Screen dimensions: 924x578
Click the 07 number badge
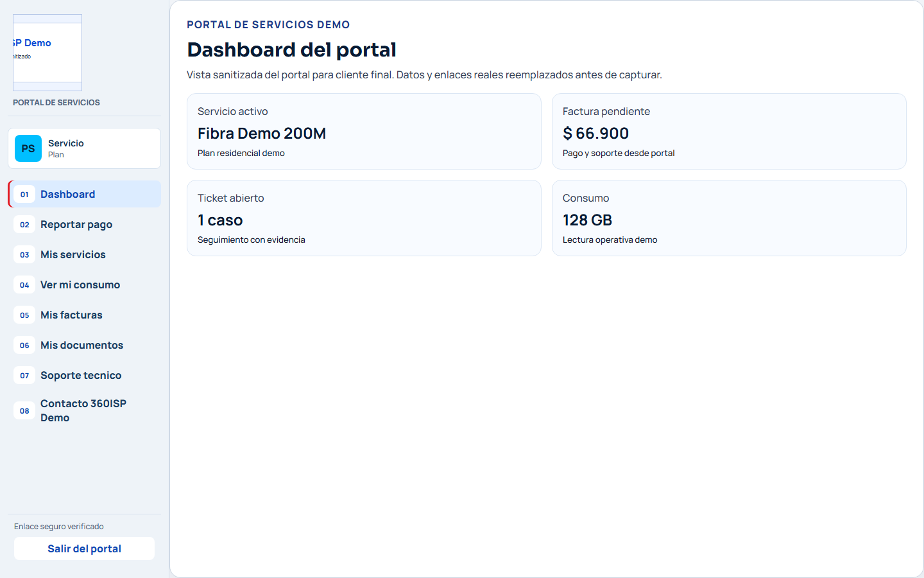coord(24,376)
